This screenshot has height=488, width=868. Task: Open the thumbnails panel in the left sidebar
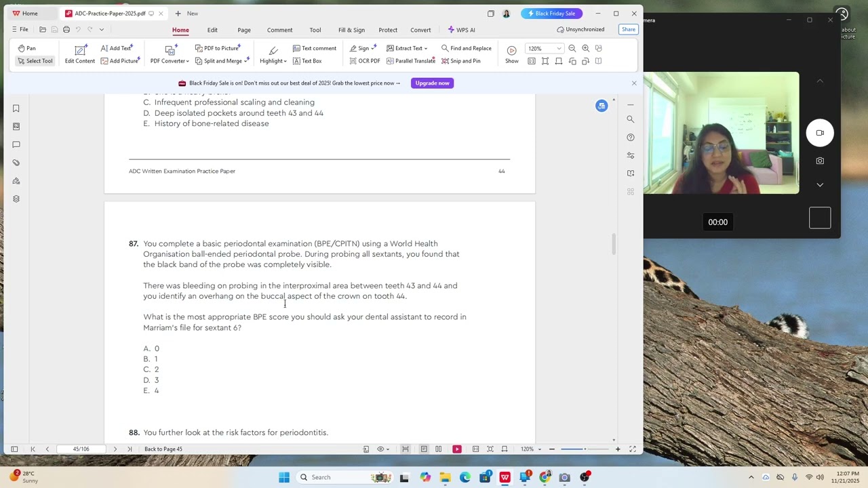click(x=16, y=127)
